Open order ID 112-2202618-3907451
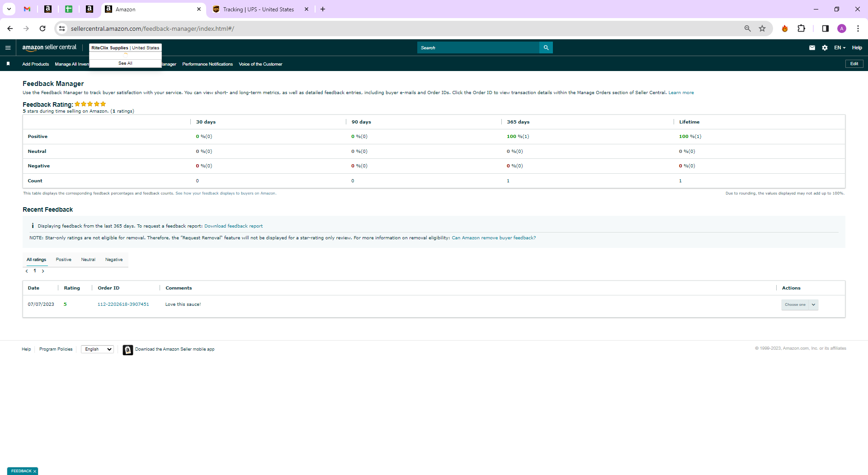868x475 pixels. click(x=123, y=304)
